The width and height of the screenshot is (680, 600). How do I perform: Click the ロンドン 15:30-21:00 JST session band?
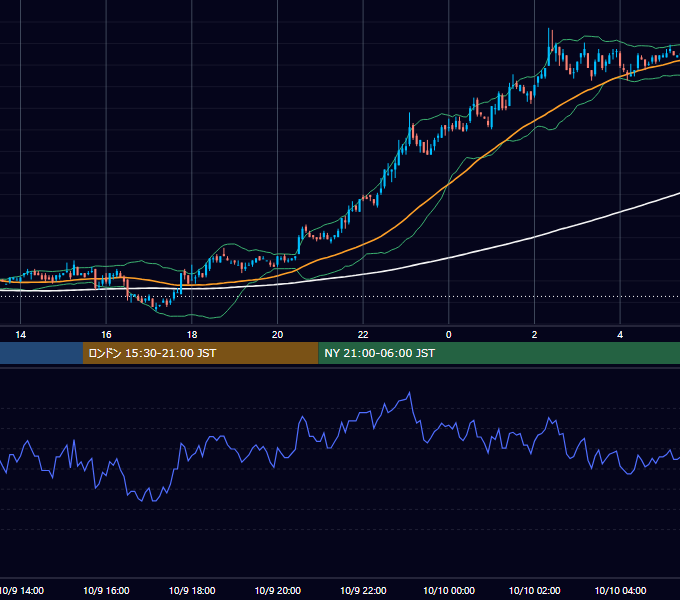(x=200, y=353)
